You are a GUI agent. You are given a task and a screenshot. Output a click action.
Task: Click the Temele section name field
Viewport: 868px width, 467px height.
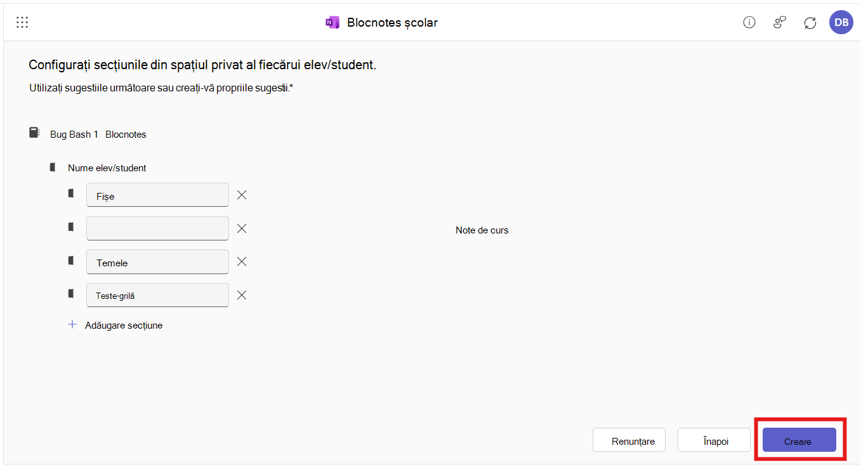[x=157, y=261]
